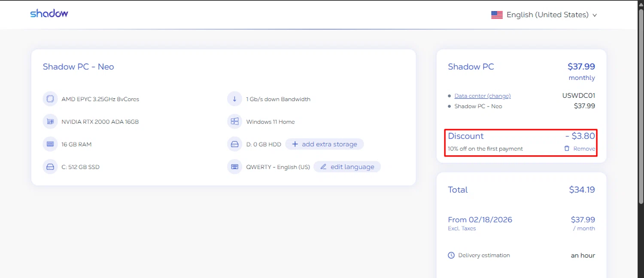Click the United States flag icon
This screenshot has width=644, height=278.
(x=497, y=15)
